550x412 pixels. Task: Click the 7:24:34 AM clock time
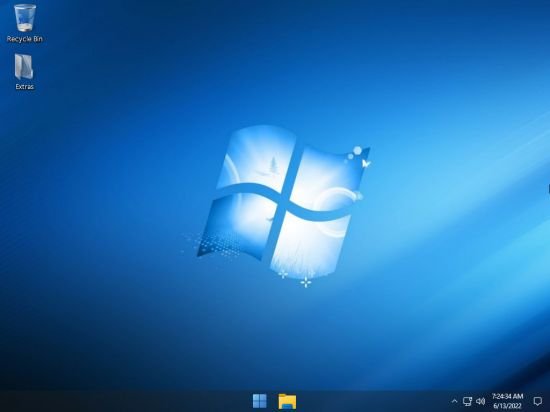pos(507,397)
